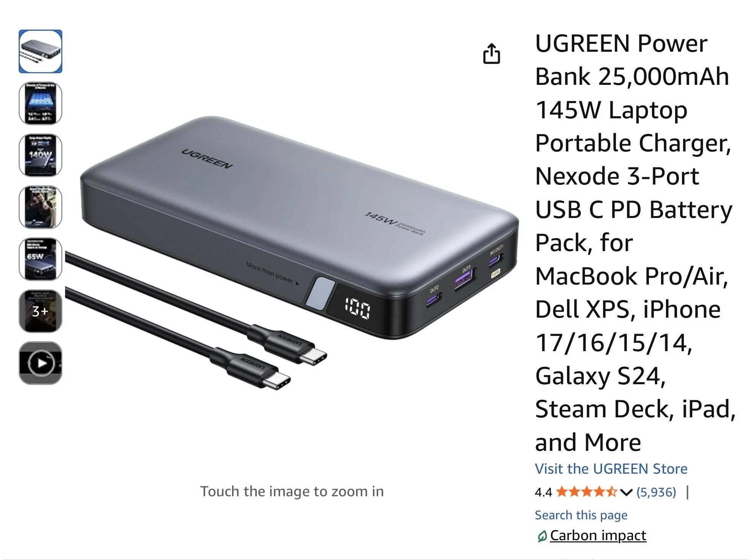
Task: Open the Carbon impact leaf icon
Action: pyautogui.click(x=542, y=536)
